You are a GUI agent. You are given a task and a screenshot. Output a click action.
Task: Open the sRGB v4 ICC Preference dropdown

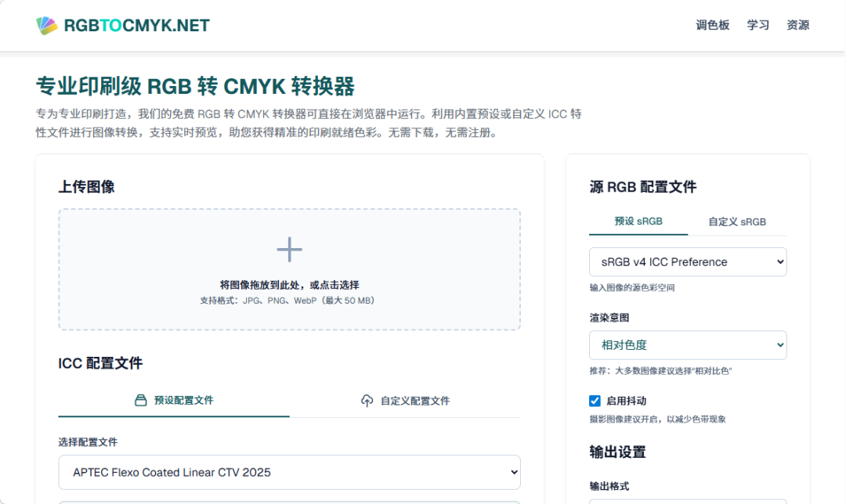click(x=688, y=261)
